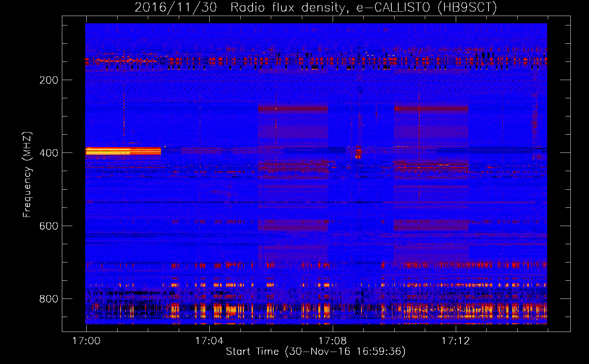Click the '600' frequency tick label
Image resolution: width=589 pixels, height=364 pixels.
[49, 226]
